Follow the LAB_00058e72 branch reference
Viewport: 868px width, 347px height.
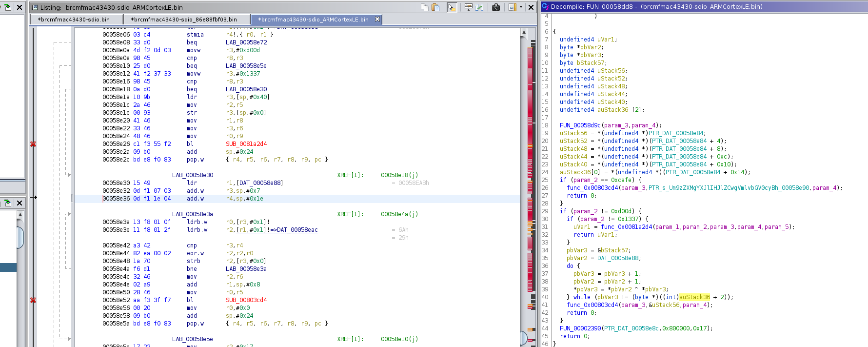click(246, 42)
